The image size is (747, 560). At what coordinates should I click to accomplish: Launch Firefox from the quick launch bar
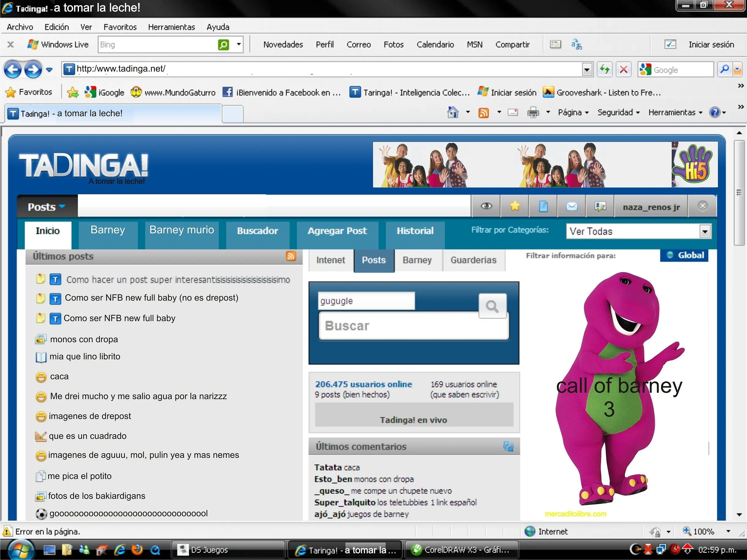click(137, 550)
